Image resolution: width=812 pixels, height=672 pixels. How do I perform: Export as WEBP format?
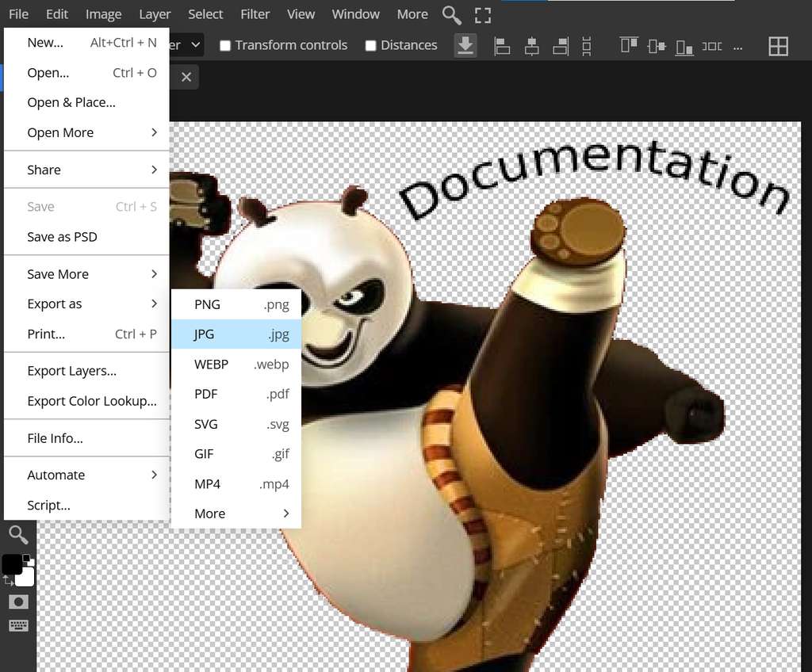pyautogui.click(x=236, y=364)
